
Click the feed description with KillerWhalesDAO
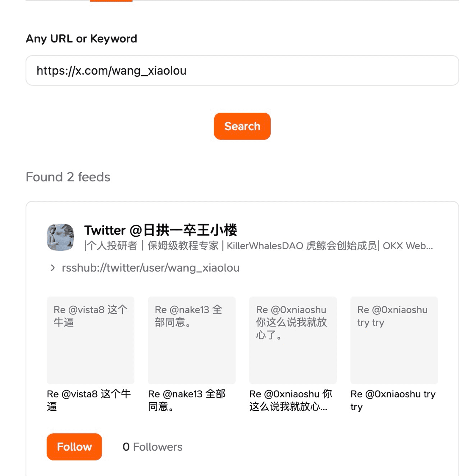[x=259, y=246]
